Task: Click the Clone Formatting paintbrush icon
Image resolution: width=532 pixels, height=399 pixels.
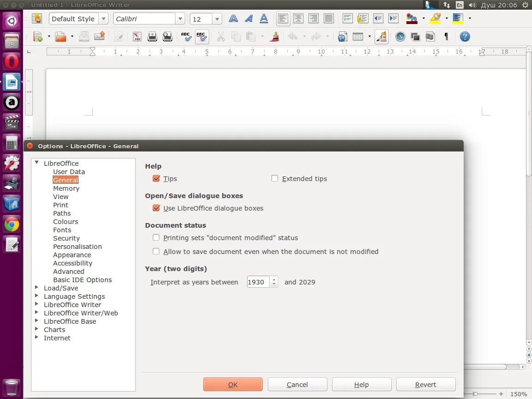Action: [x=274, y=36]
